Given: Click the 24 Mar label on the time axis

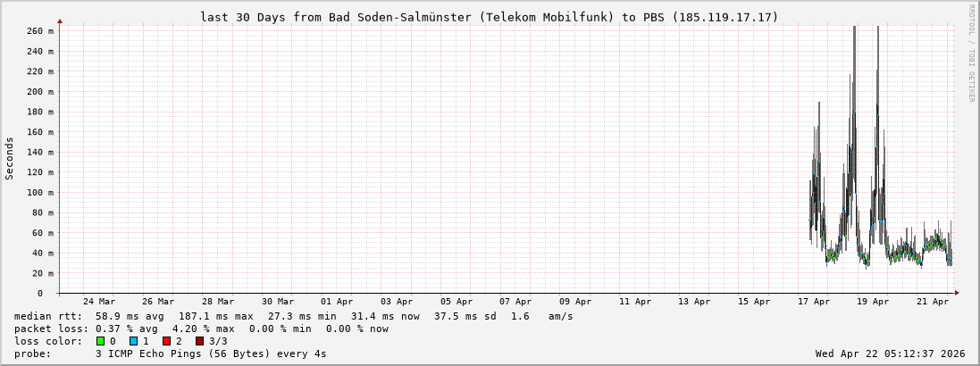Looking at the screenshot, I should coord(98,302).
